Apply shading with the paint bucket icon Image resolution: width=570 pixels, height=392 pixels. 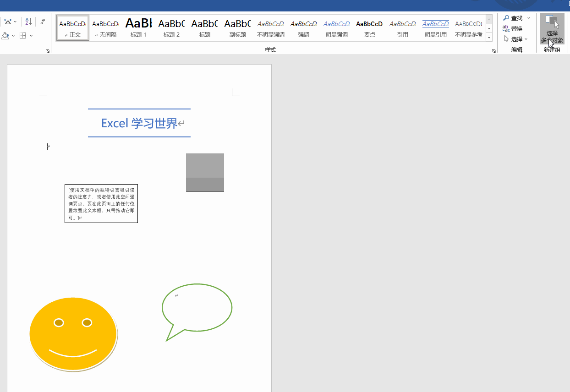click(5, 35)
